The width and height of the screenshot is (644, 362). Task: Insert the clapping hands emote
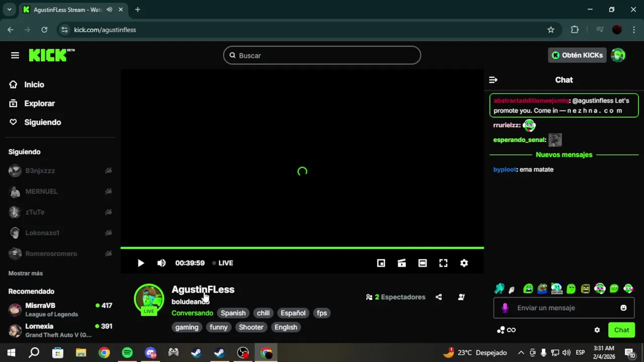coord(499,289)
